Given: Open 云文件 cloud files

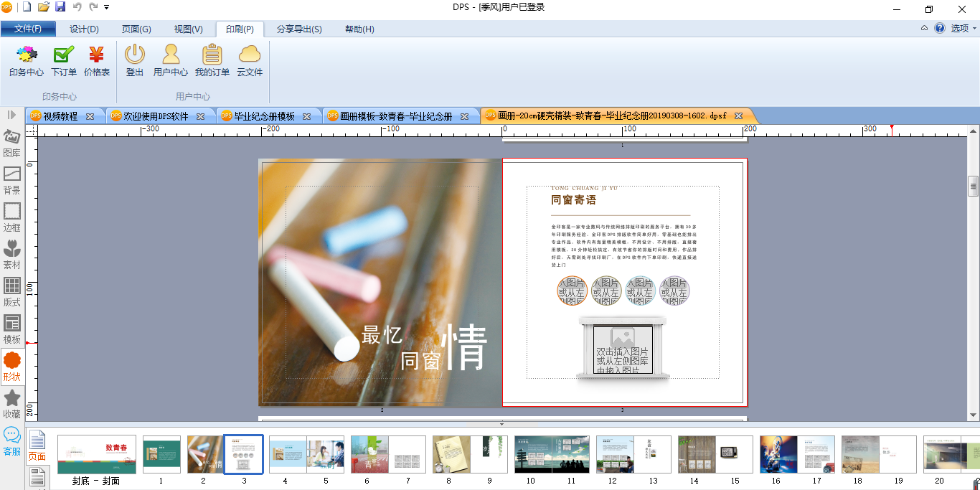Looking at the screenshot, I should 250,61.
